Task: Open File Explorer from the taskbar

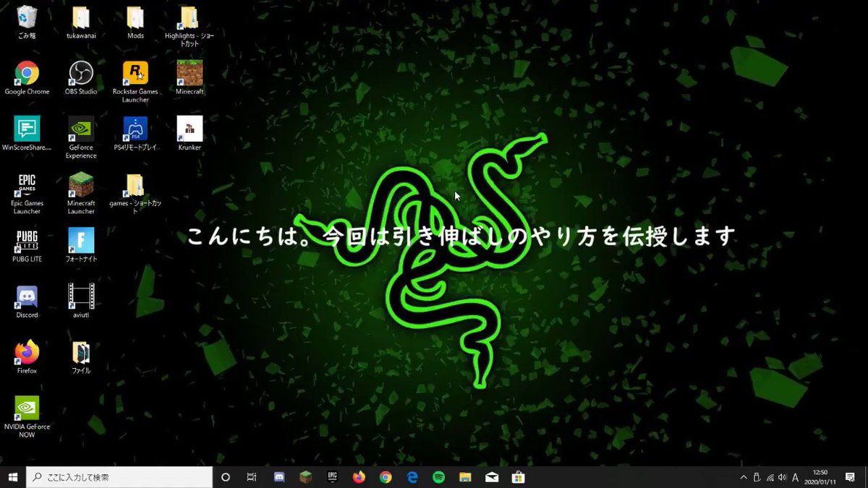Action: point(465,477)
